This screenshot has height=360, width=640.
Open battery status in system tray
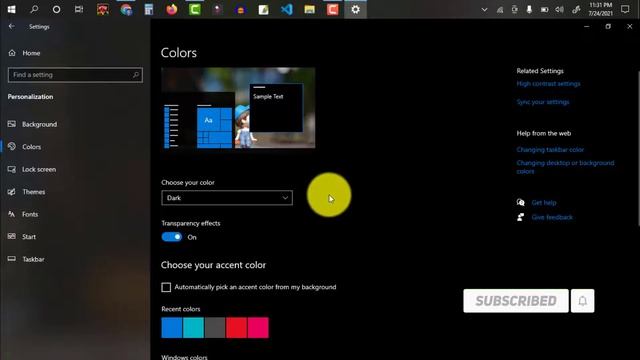(x=544, y=9)
